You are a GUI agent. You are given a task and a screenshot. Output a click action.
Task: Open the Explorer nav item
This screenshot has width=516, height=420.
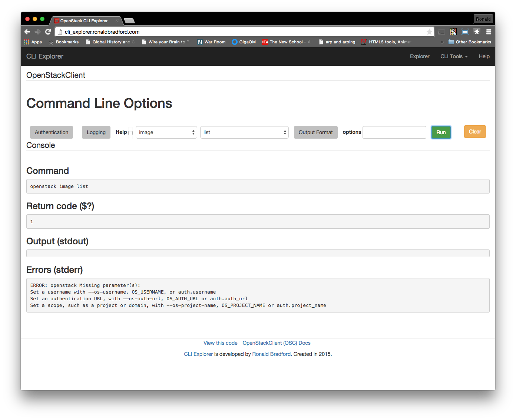(420, 56)
